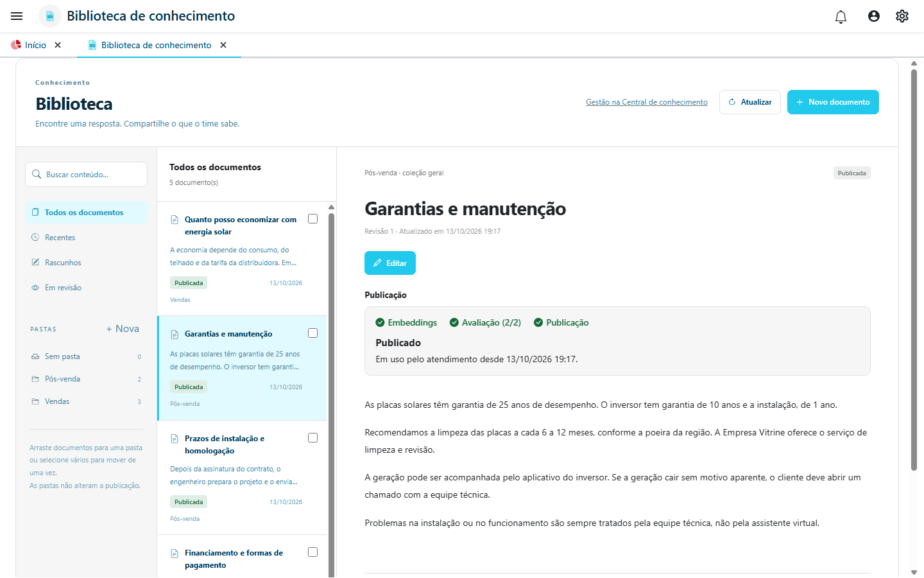Click the Atualizar button
The width and height of the screenshot is (924, 578).
pos(750,102)
